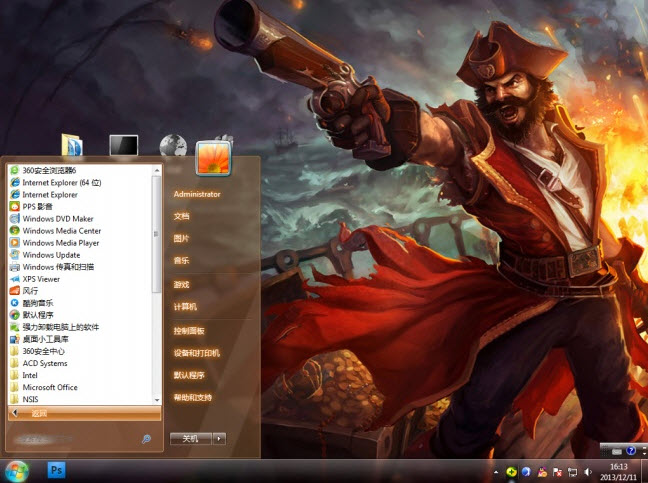Expand the shutdown options arrow
The image size is (648, 483).
[x=219, y=438]
